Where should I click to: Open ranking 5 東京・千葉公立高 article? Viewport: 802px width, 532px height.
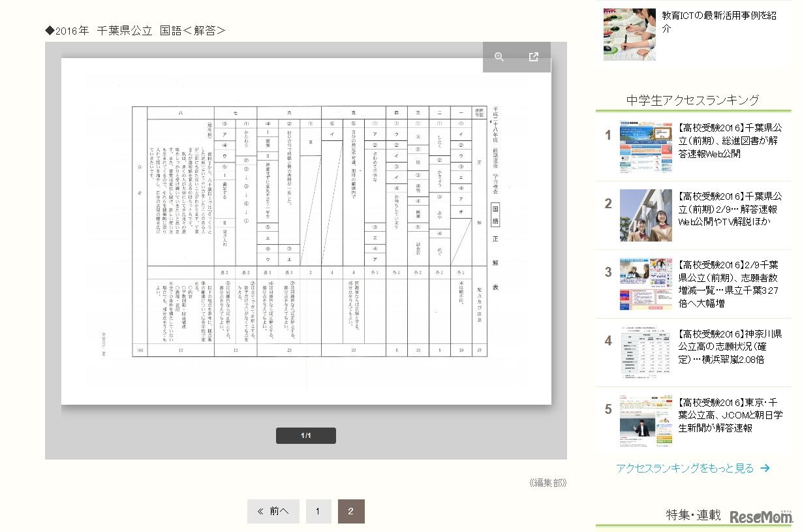(730, 415)
